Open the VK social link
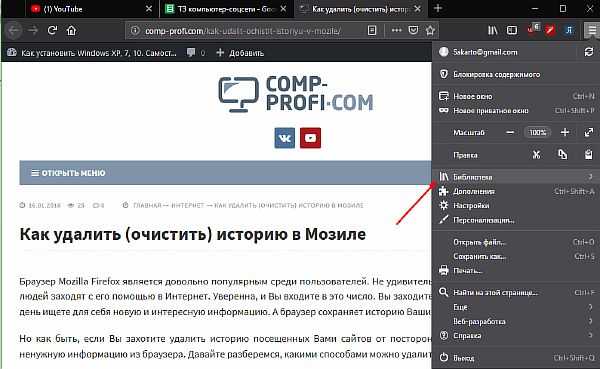 pos(285,138)
